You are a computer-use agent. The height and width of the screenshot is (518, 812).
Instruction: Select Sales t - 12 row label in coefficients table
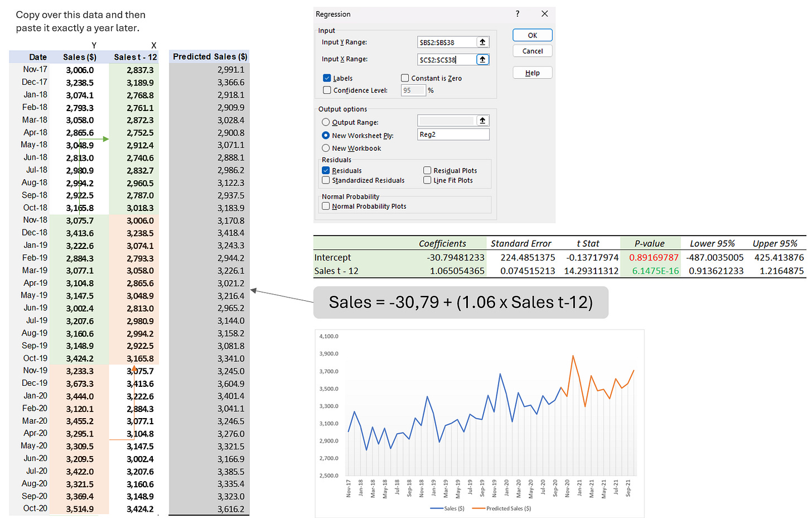click(x=336, y=271)
